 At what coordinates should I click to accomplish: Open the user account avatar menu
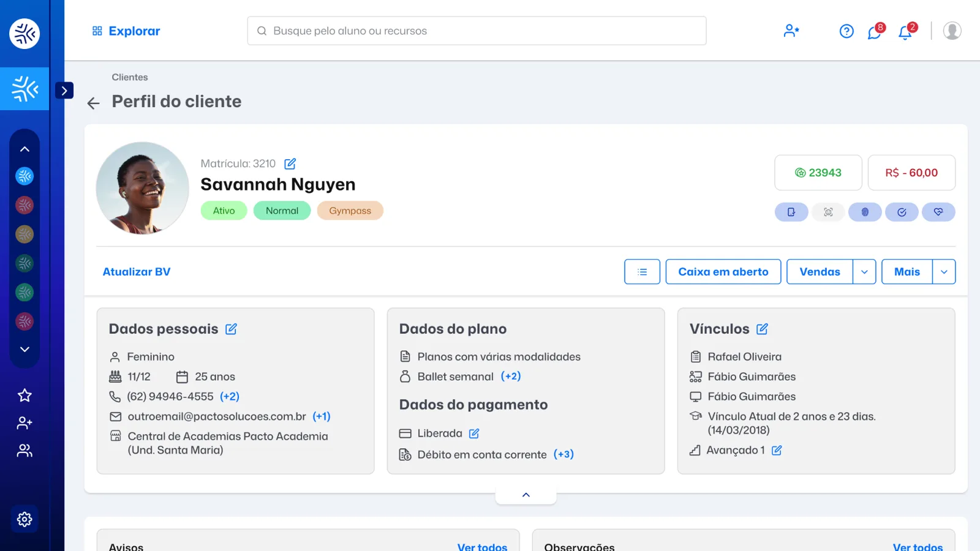point(952,31)
